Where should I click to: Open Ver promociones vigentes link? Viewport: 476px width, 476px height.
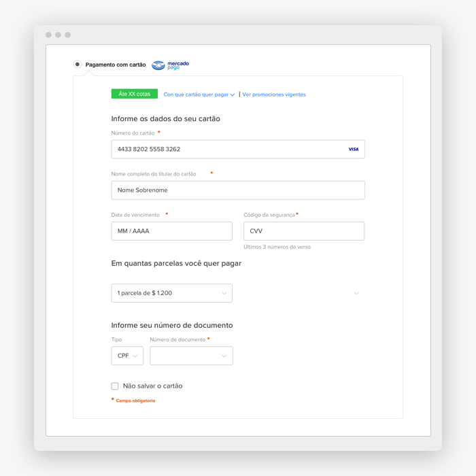[274, 95]
